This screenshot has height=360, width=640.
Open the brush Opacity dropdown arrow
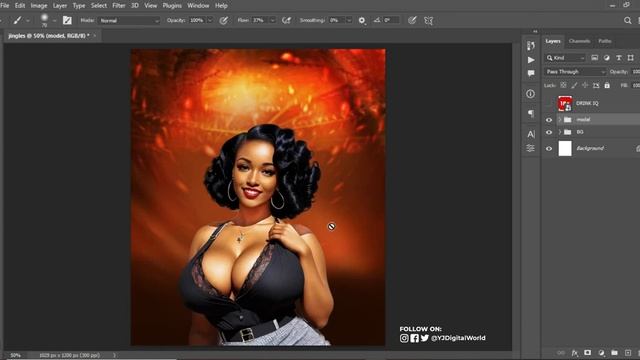(210, 20)
